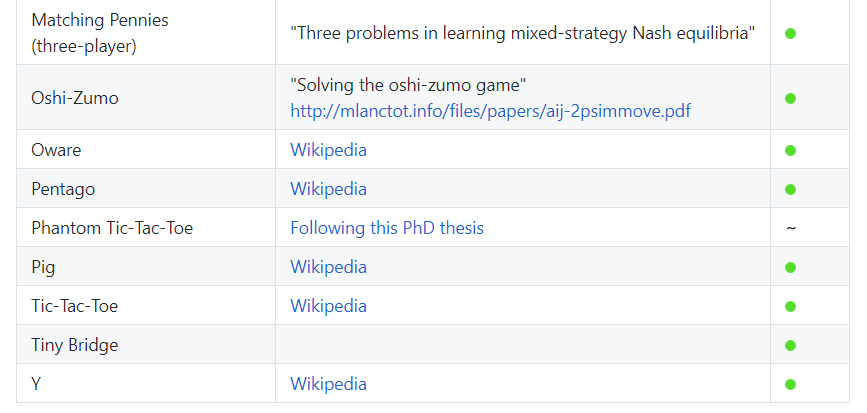Open Wikipedia link for Pig
This screenshot has height=413, width=867.
click(x=328, y=267)
